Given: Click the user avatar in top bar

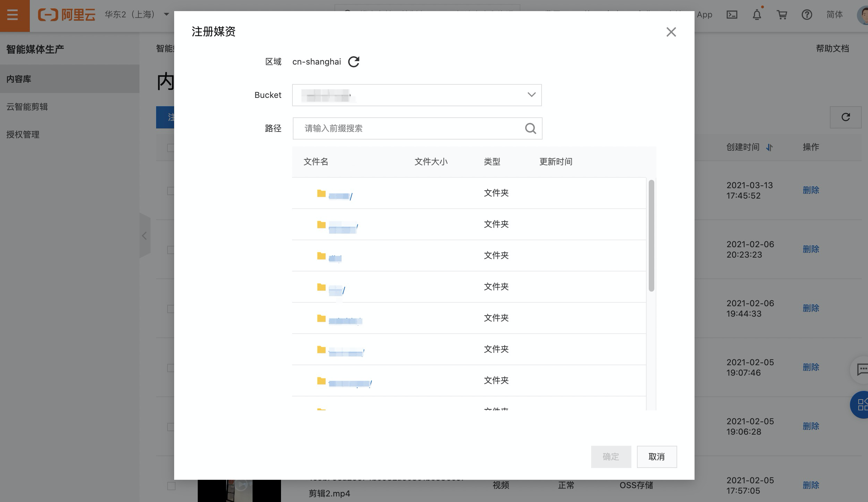Looking at the screenshot, I should point(863,15).
